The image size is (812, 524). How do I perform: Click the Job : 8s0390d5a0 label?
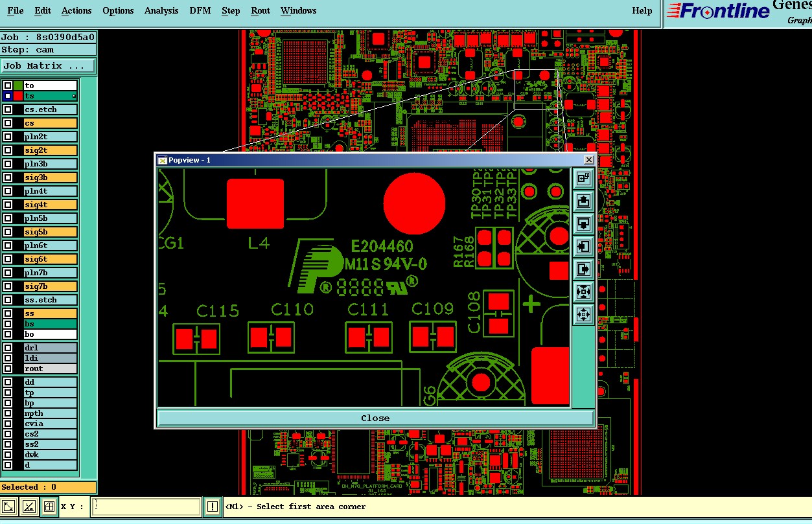click(48, 37)
